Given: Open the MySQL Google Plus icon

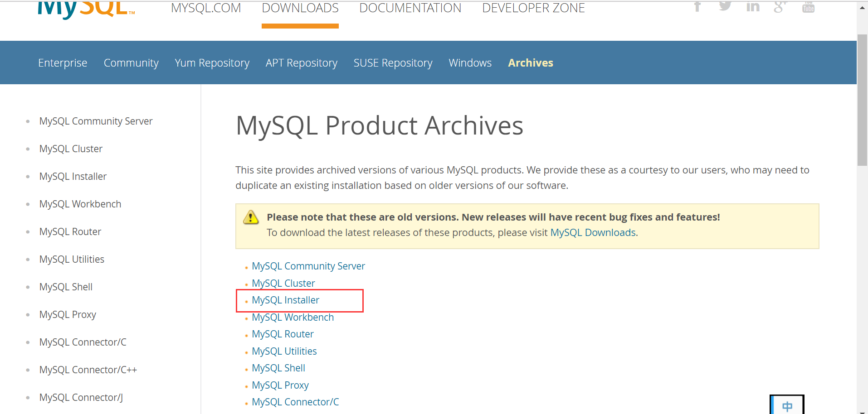Looking at the screenshot, I should pyautogui.click(x=780, y=6).
